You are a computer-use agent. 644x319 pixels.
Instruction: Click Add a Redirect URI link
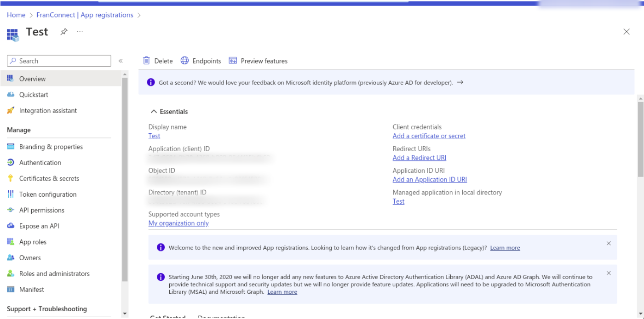(x=419, y=158)
